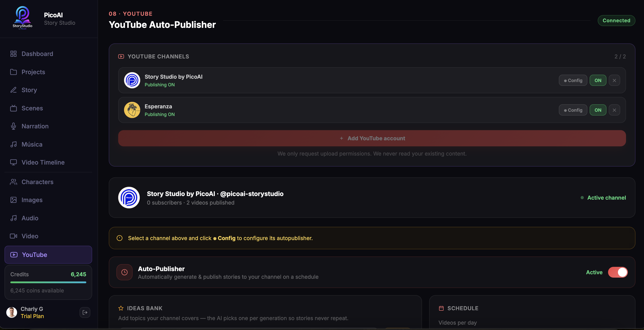Open Config for Story Studio by PicoAI
This screenshot has height=330, width=644.
tap(573, 80)
